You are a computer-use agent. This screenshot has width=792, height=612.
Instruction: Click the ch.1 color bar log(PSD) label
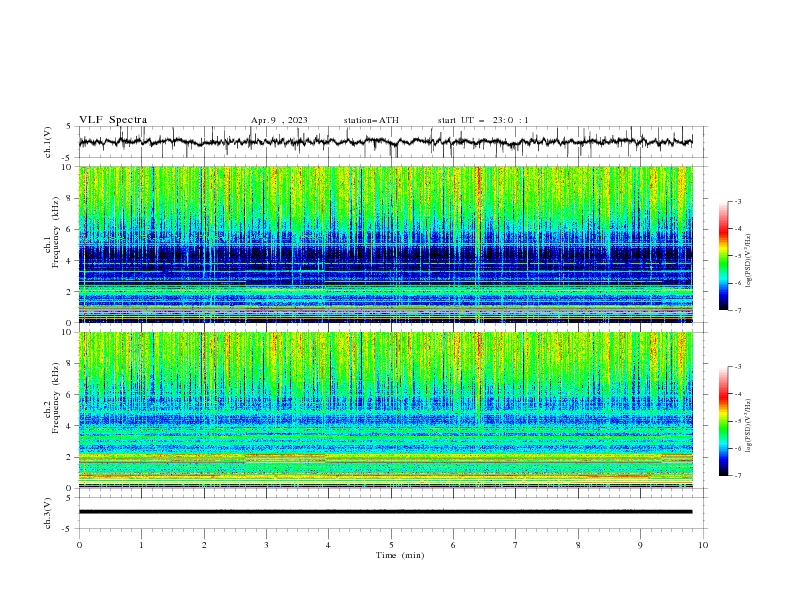click(749, 261)
